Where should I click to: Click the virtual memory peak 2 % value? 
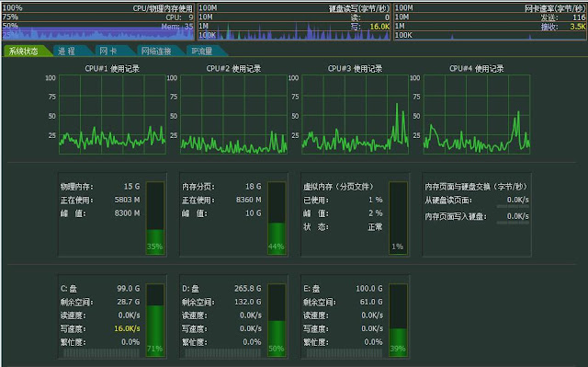point(376,213)
